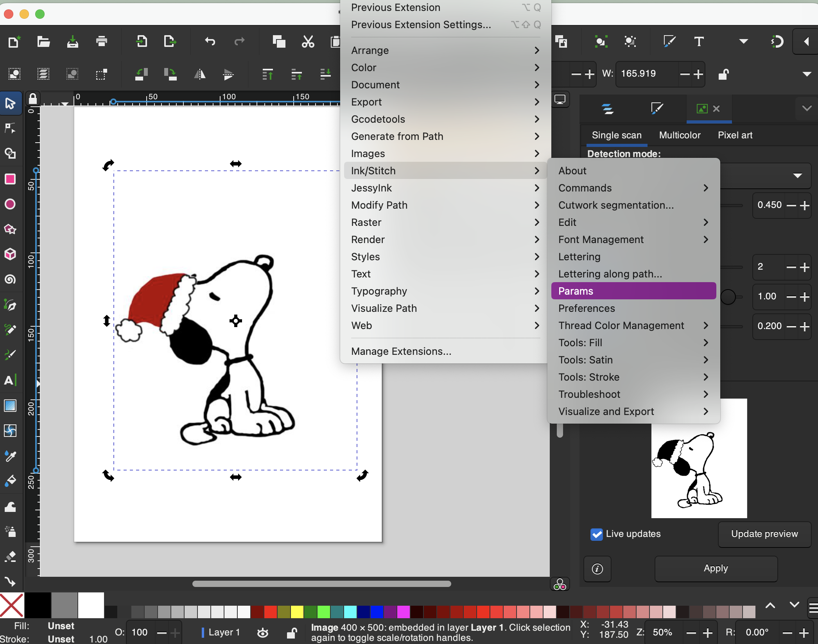Image resolution: width=818 pixels, height=644 pixels.
Task: Expand Font Management submenu
Action: [633, 240]
